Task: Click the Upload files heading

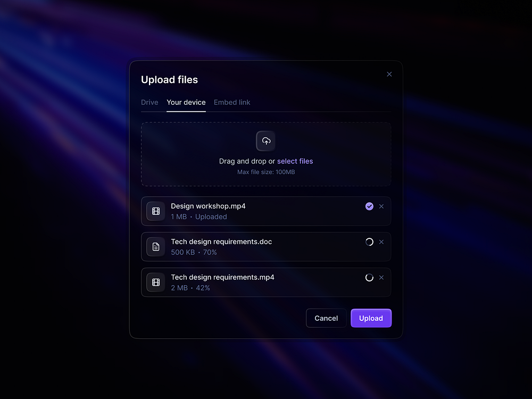Action: (169, 80)
